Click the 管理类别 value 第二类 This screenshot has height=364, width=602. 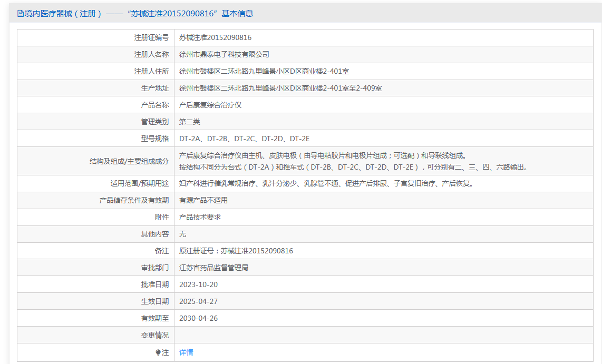[x=190, y=122]
